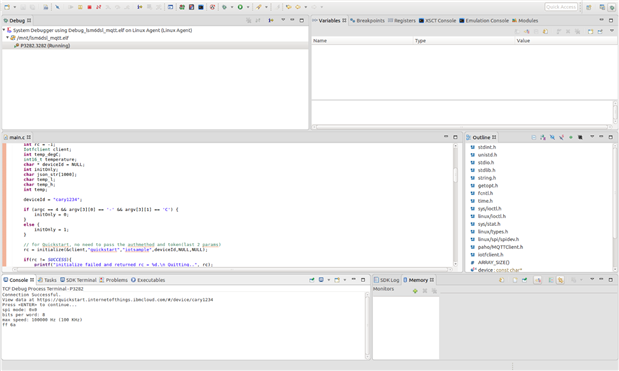Toggle instruction stepping in Debug view toolbar
Image resolution: width=619 pixels, height=371 pixels.
pyautogui.click(x=271, y=20)
